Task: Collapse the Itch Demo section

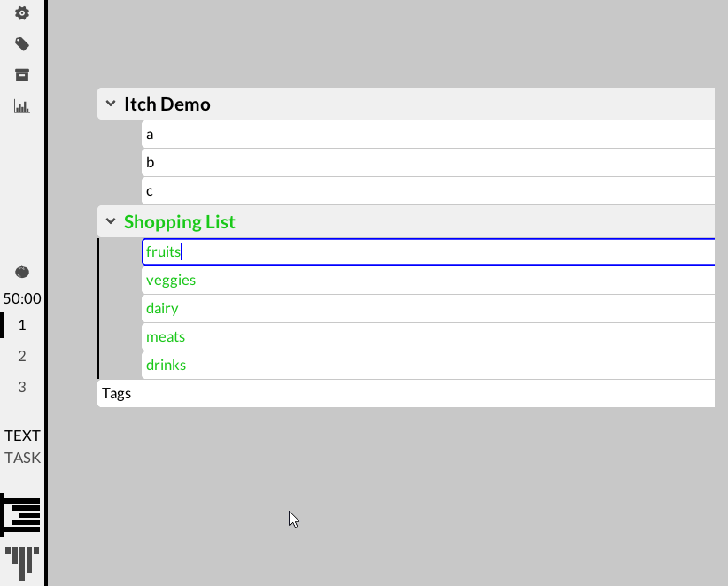Action: pos(111,104)
